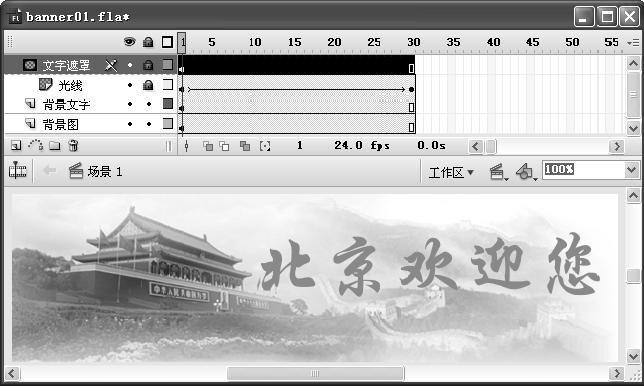Toggle visibility dot of 光线 layer
This screenshot has height=386, width=644.
point(130,85)
